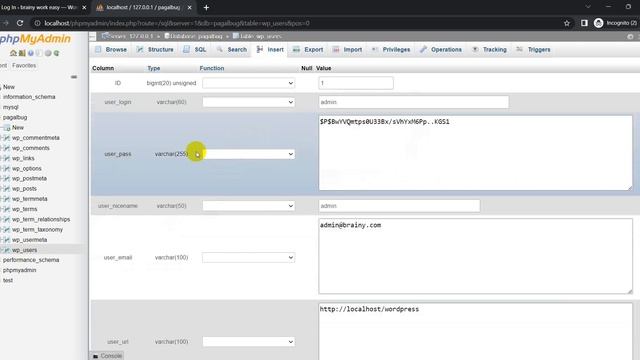Click the collapse all icon in the navigation tree

(74, 77)
